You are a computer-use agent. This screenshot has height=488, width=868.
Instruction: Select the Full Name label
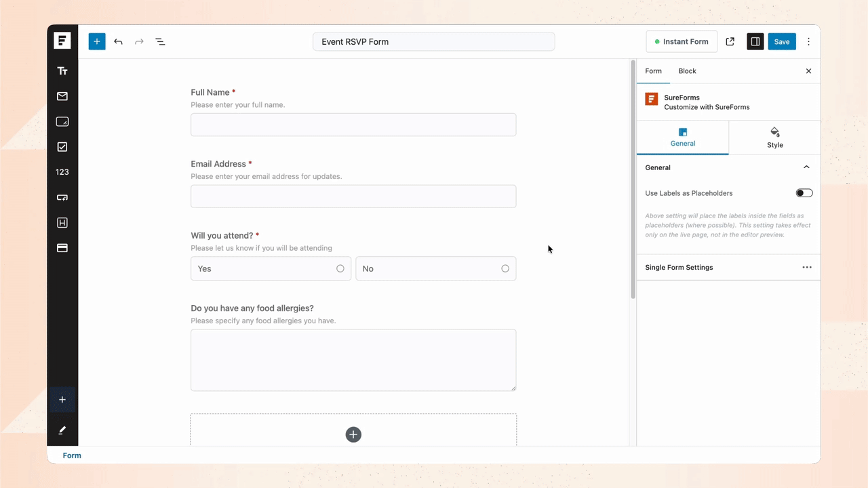pyautogui.click(x=211, y=92)
